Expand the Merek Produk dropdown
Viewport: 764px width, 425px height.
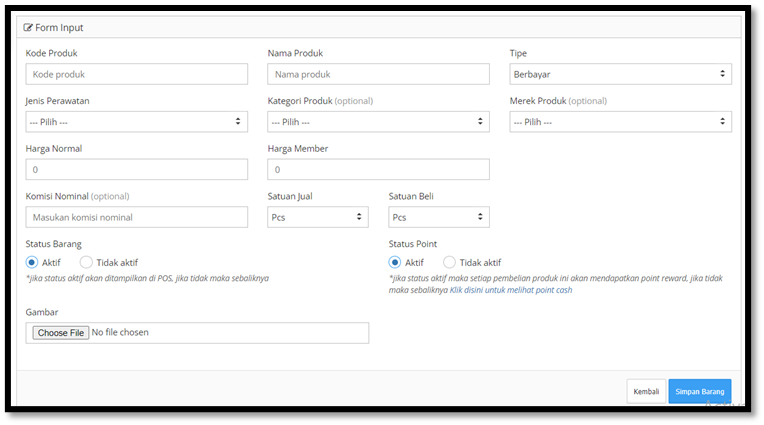point(620,121)
